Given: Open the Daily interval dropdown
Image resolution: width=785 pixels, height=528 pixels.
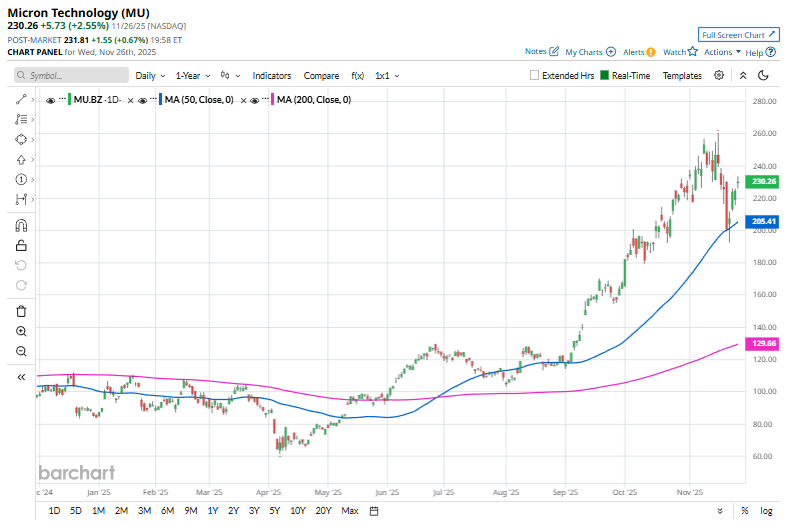Looking at the screenshot, I should pos(150,75).
